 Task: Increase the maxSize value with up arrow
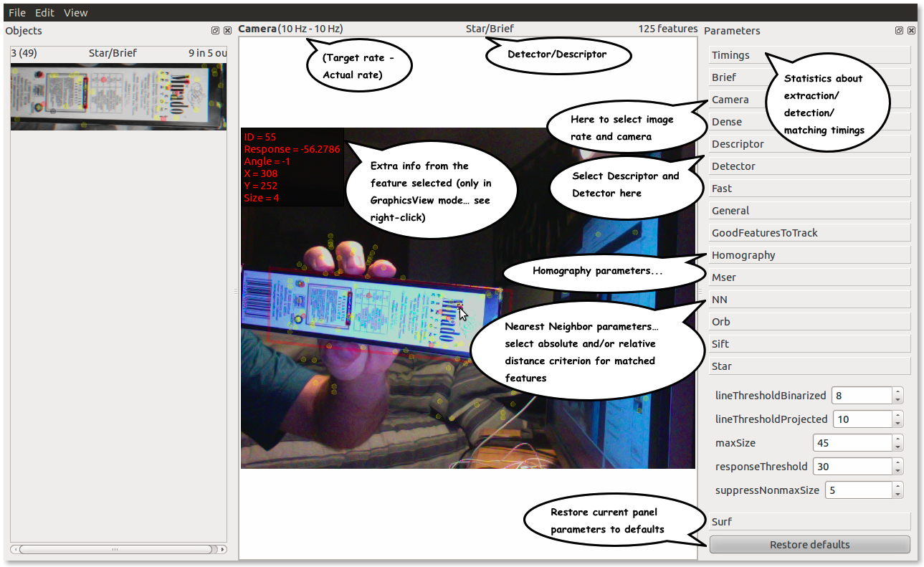point(898,439)
